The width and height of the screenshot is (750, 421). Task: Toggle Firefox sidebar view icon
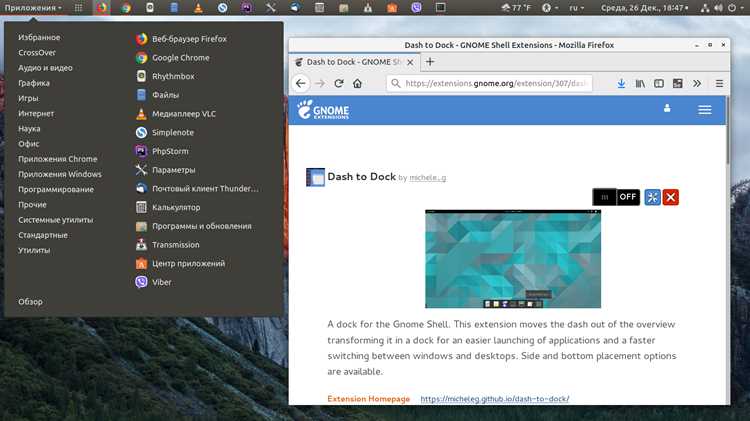click(659, 83)
